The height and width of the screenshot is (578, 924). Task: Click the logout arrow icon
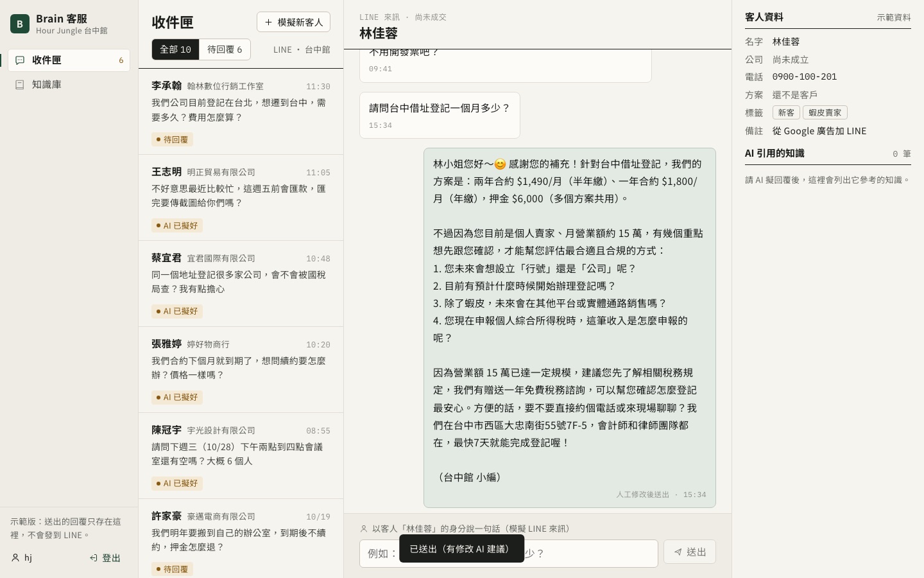tap(94, 558)
